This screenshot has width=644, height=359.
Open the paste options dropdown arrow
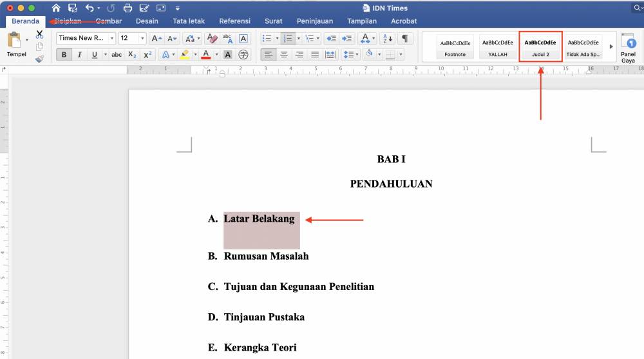click(x=27, y=40)
